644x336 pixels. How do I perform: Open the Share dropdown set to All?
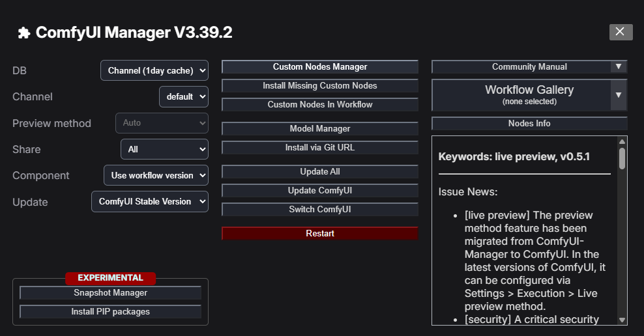pos(164,149)
